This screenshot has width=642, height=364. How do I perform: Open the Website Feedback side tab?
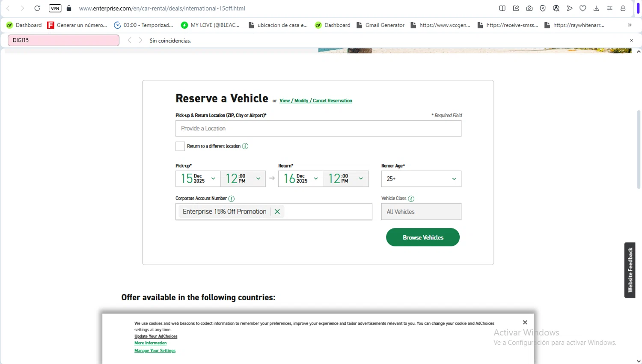pyautogui.click(x=630, y=270)
